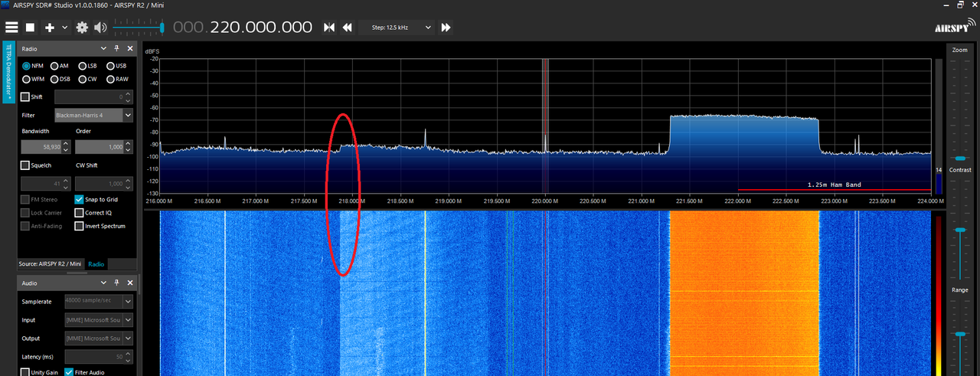Close the Radio panel
Screen dimensions: 980x376
[x=129, y=48]
